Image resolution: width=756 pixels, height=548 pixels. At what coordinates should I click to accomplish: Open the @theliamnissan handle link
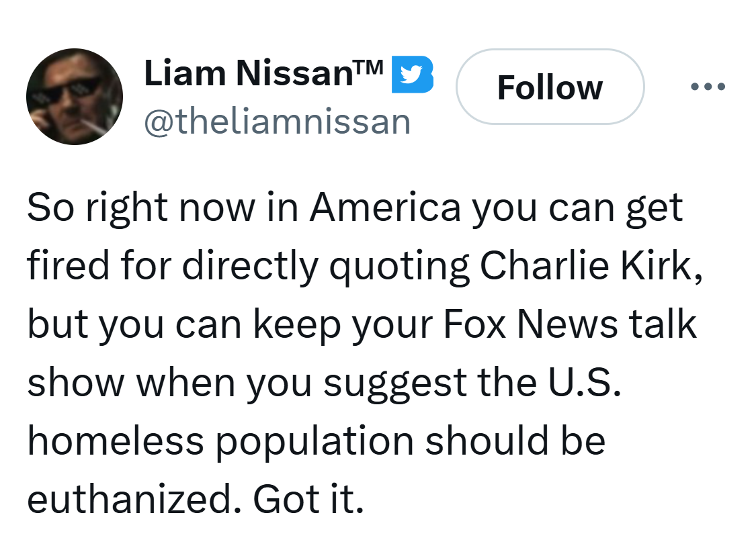277,122
